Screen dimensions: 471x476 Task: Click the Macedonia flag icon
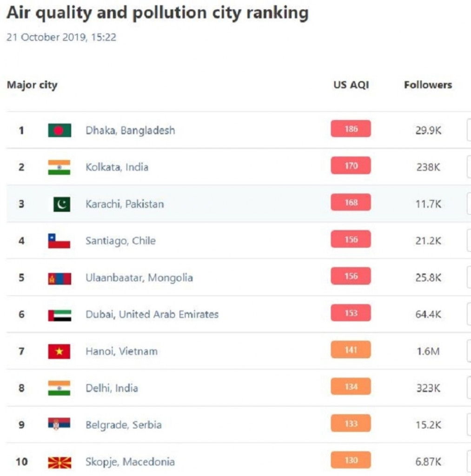[x=60, y=462]
